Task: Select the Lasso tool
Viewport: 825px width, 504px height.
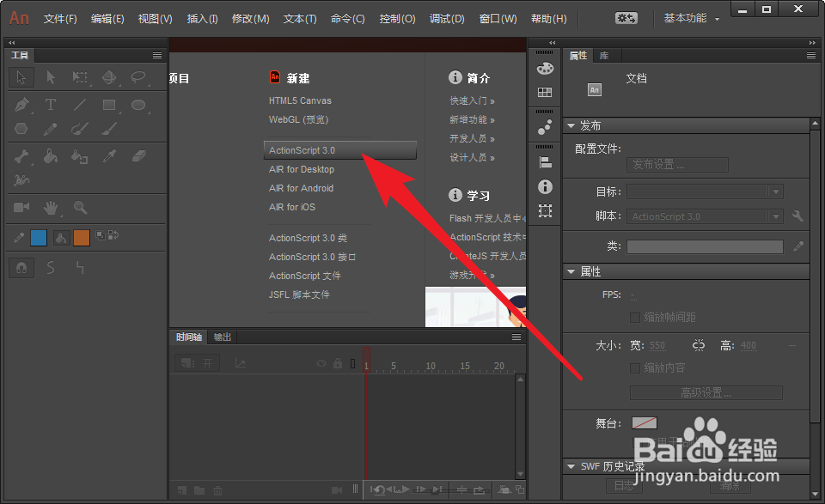Action: pyautogui.click(x=138, y=77)
